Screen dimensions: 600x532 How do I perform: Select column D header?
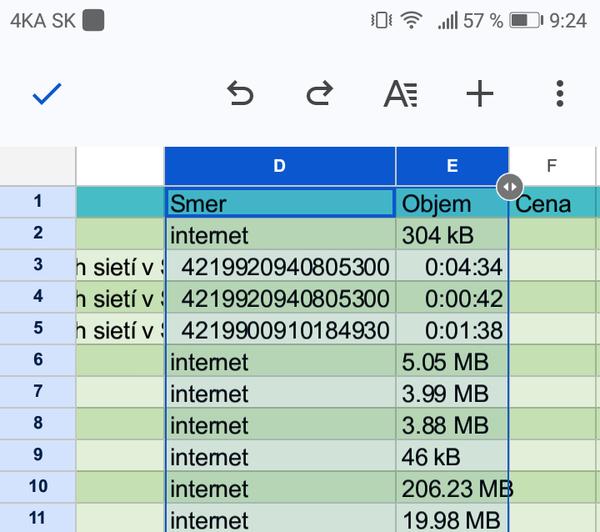tap(280, 166)
